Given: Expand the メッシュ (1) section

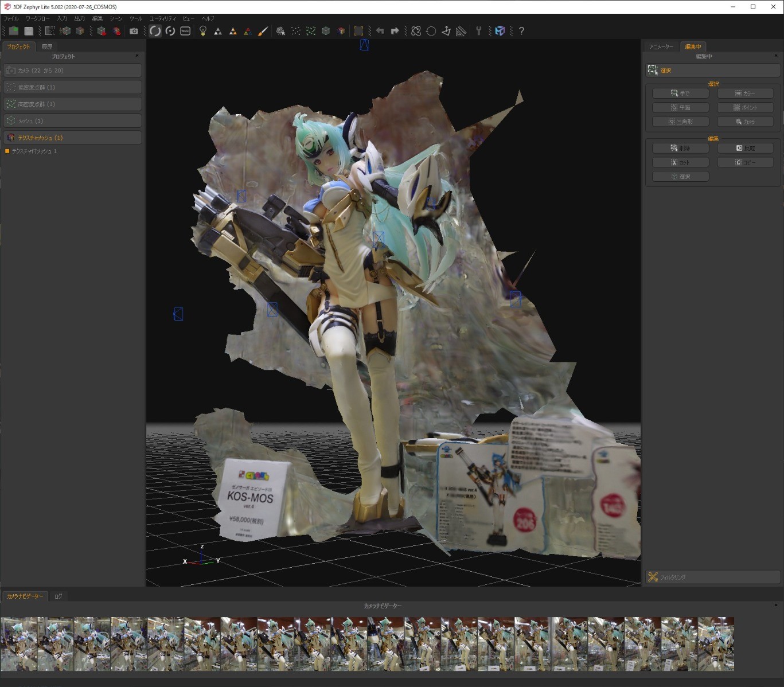Looking at the screenshot, I should tap(72, 121).
